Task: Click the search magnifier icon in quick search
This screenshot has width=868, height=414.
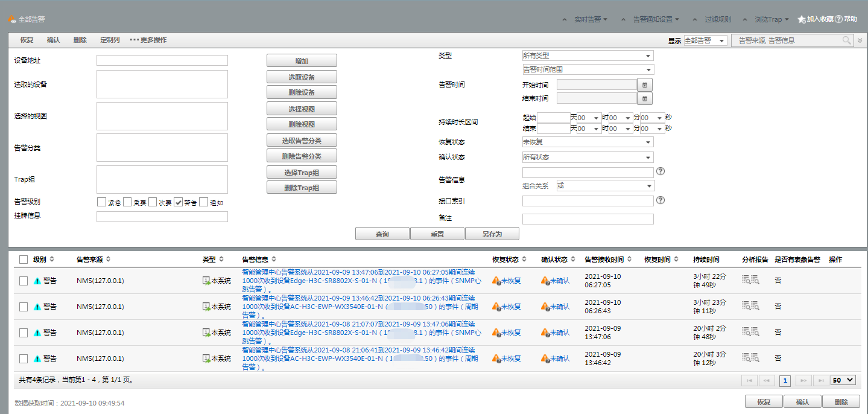Action: 847,40
